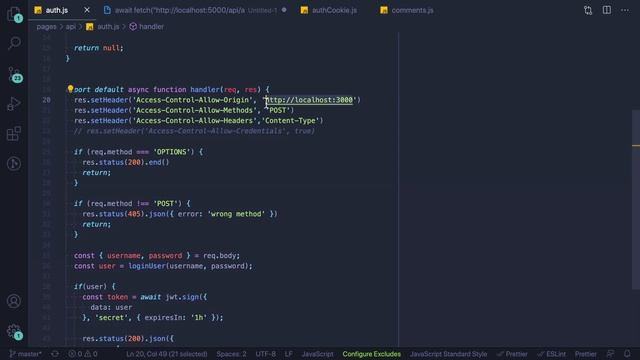Viewport: 640px width, 360px height.
Task: Click the Prettier item with checkmark
Action: pos(512,354)
